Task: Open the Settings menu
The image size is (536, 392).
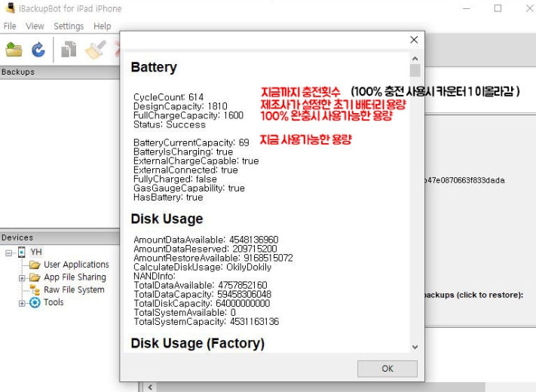Action: point(69,26)
